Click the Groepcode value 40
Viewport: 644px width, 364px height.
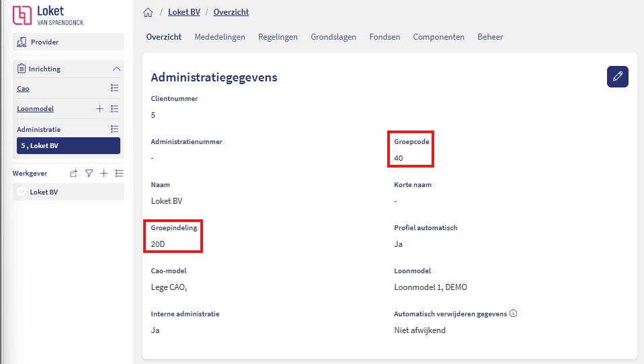coord(399,158)
